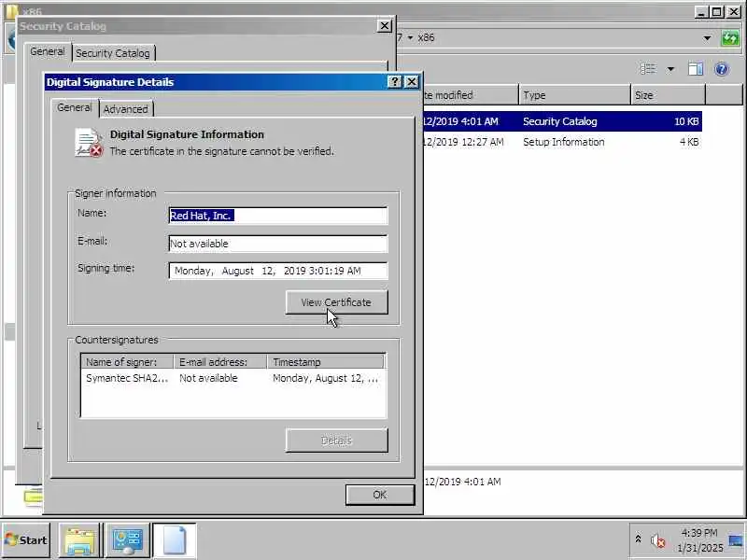The width and height of the screenshot is (747, 560).
Task: Click the Name field containing Red Hat, Inc.
Action: [x=278, y=216]
